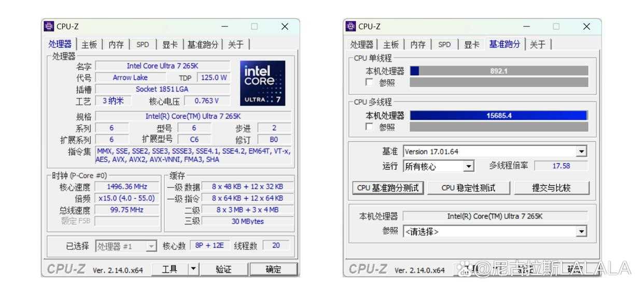Click the 本机处理器 field in benchmark window
The width and height of the screenshot is (644, 291).
coord(495,216)
